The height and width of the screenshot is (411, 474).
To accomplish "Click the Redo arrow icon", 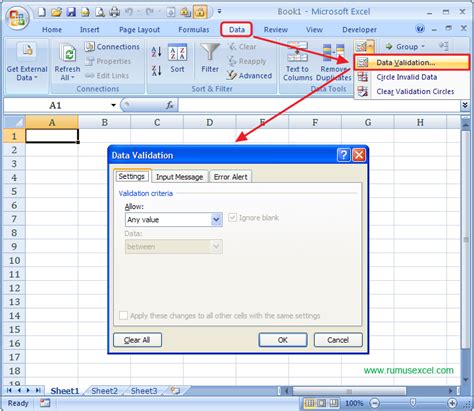I will [x=149, y=12].
